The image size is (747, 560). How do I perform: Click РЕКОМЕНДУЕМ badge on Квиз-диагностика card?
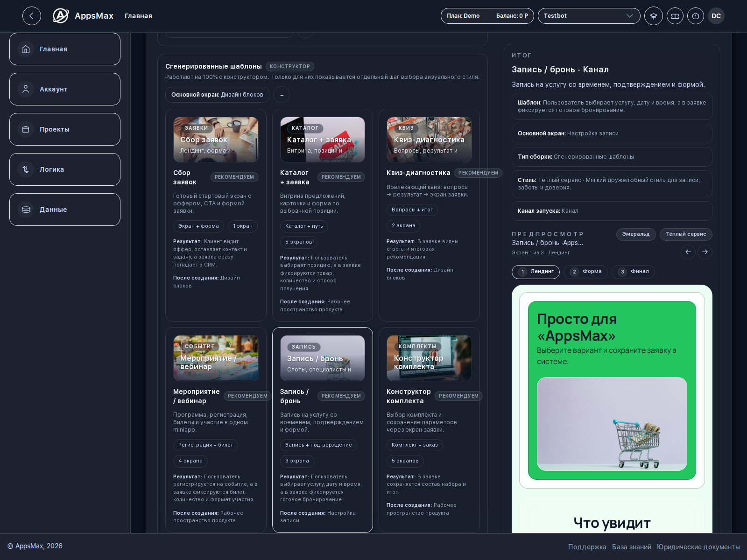(478, 173)
